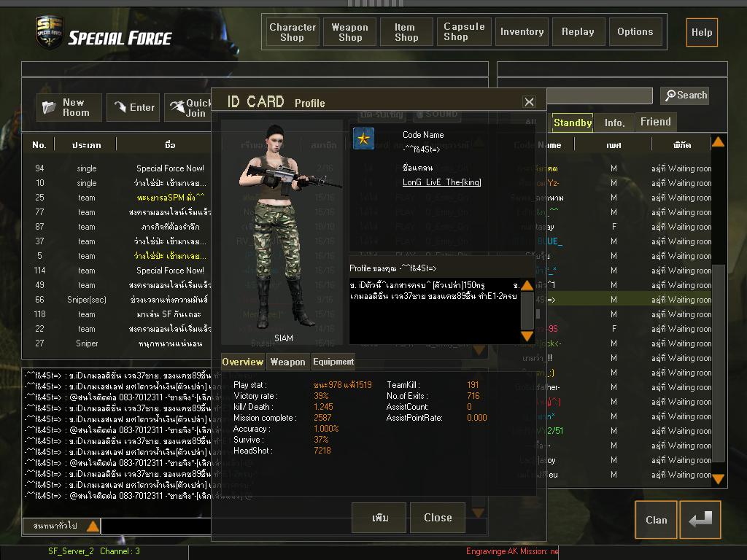Viewport: 747px width, 560px height.
Task: Open the Friend tab
Action: (x=656, y=122)
